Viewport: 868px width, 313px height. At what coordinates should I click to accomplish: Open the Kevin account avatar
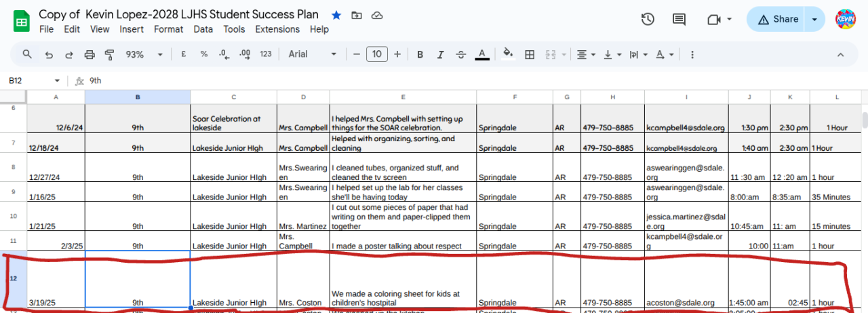[846, 20]
